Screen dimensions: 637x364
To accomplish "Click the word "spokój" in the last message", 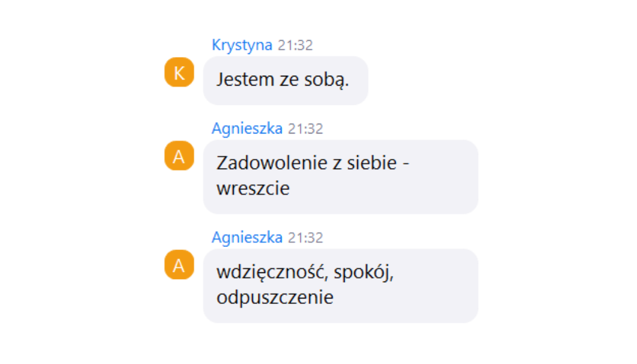I will pos(363,272).
